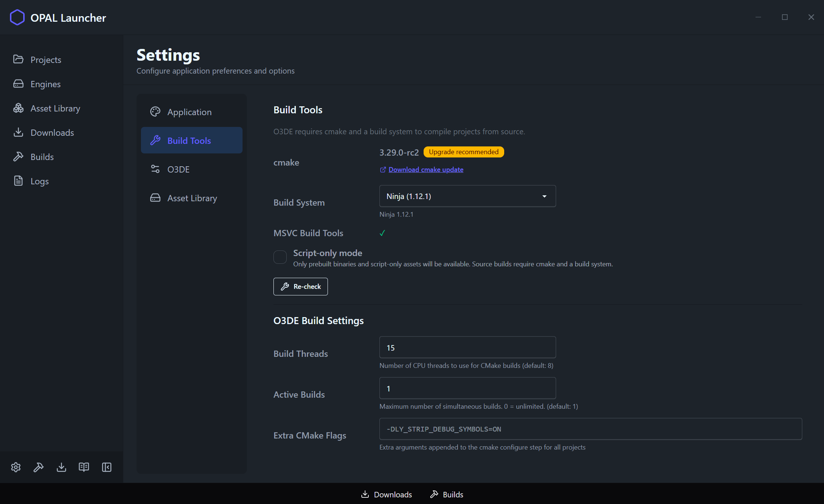Click the cmake version text 3.29.0-rc2
Screen dimensions: 824x504
tap(399, 152)
